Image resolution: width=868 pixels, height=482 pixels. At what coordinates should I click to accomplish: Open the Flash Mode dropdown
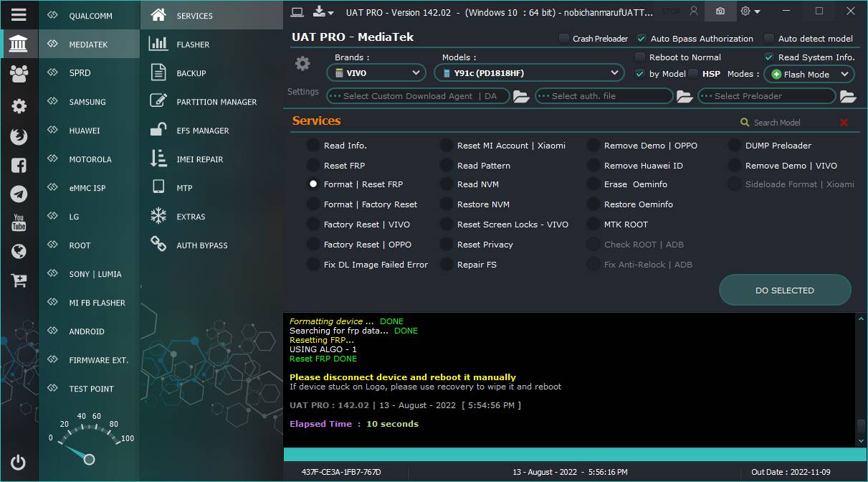click(x=809, y=74)
